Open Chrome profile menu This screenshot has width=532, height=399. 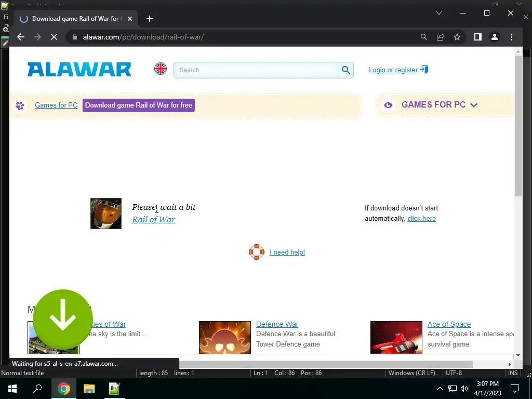(x=495, y=37)
